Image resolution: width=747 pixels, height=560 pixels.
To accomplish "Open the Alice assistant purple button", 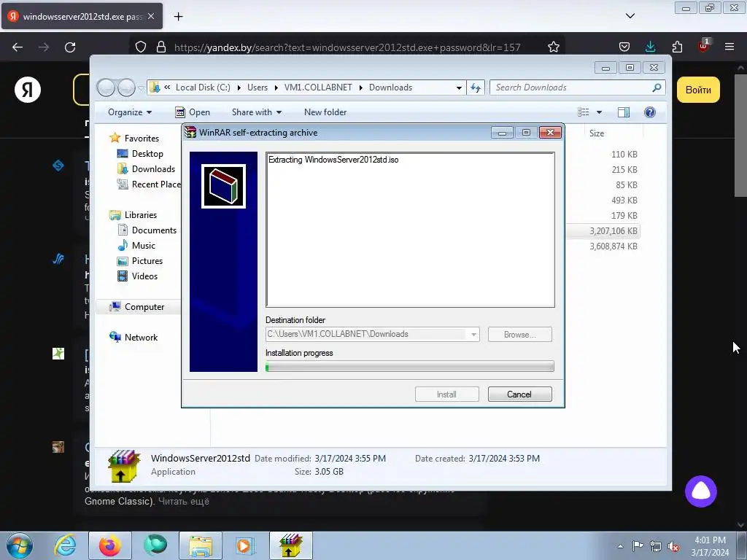I will (x=701, y=491).
